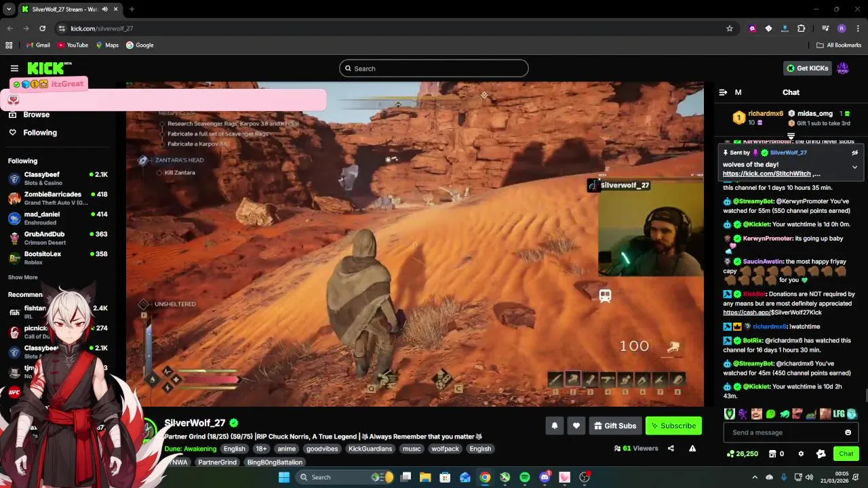Open Chrome extensions puzzle icon
Image resolution: width=868 pixels, height=488 pixels.
click(801, 28)
